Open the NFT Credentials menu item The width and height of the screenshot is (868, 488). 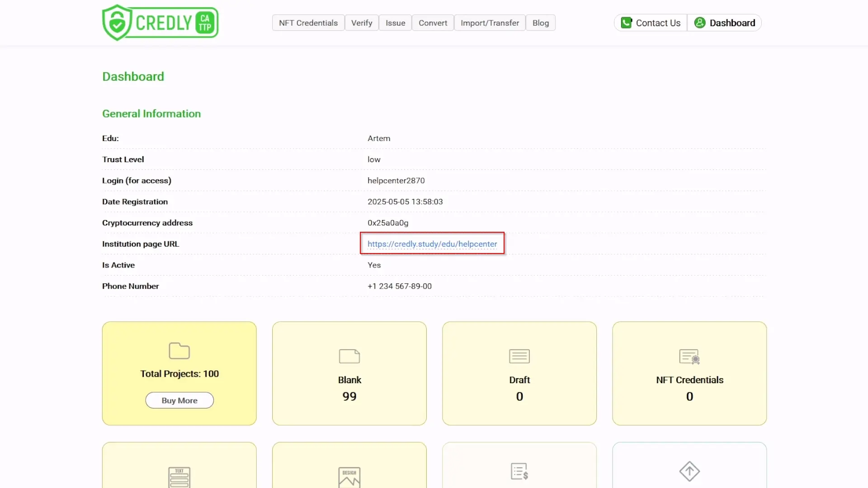[308, 23]
